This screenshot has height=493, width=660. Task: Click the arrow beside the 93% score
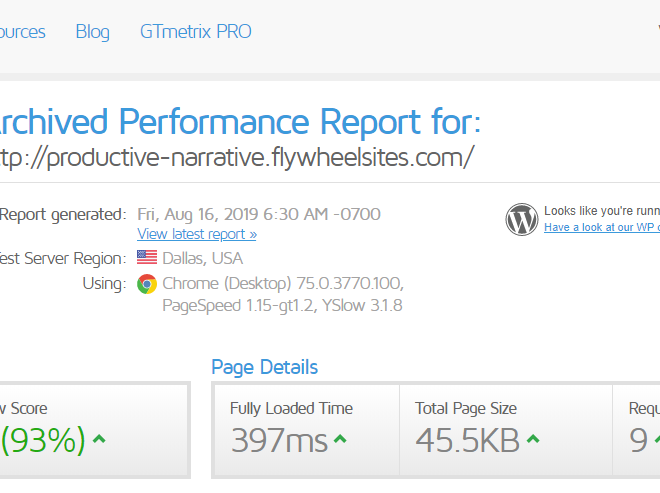[x=99, y=440]
